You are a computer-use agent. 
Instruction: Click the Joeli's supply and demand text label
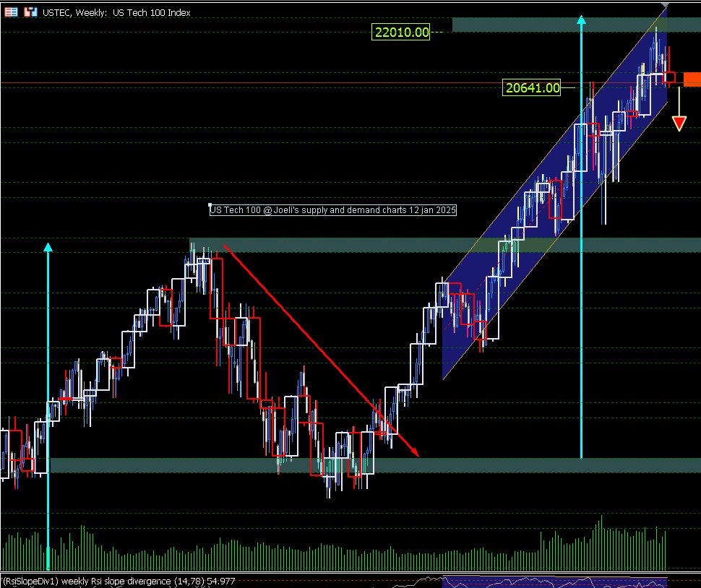point(333,210)
